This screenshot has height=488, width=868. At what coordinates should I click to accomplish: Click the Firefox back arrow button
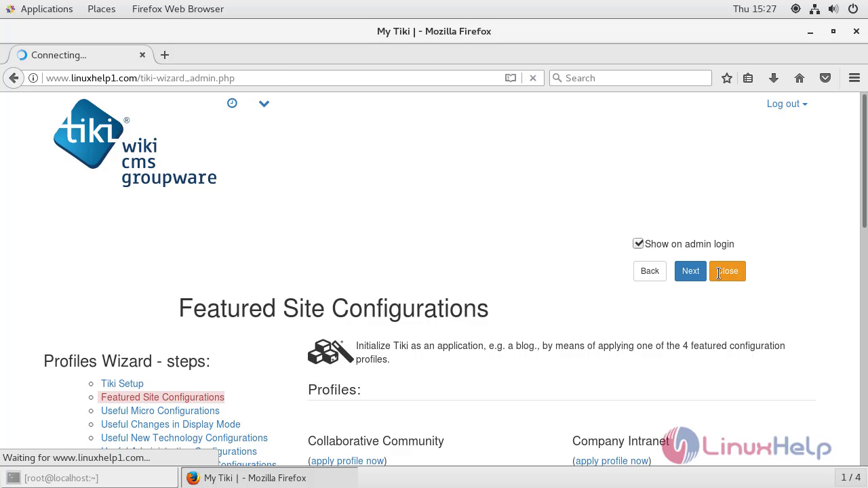[x=14, y=78]
